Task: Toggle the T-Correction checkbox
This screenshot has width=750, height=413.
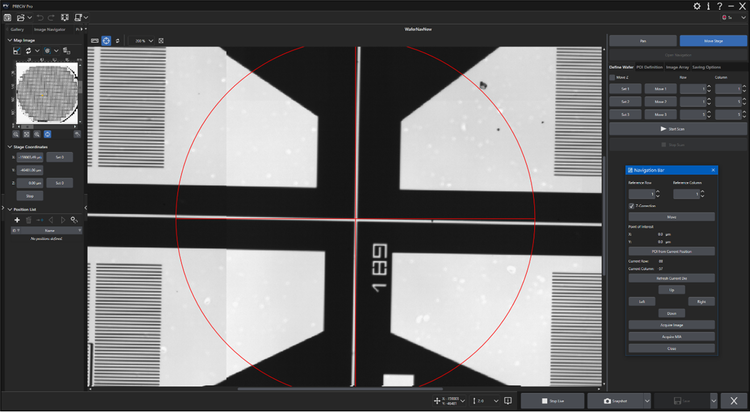Action: pos(631,206)
